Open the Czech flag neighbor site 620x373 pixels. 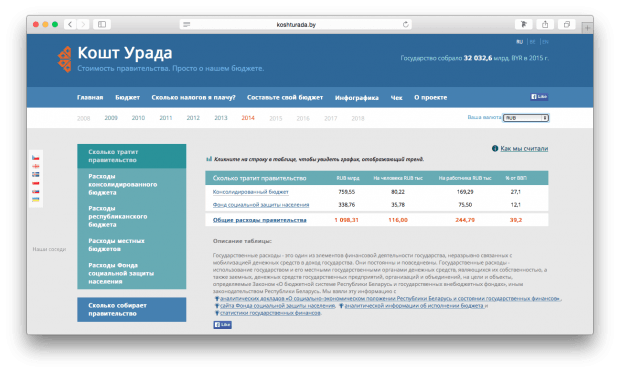point(36,158)
